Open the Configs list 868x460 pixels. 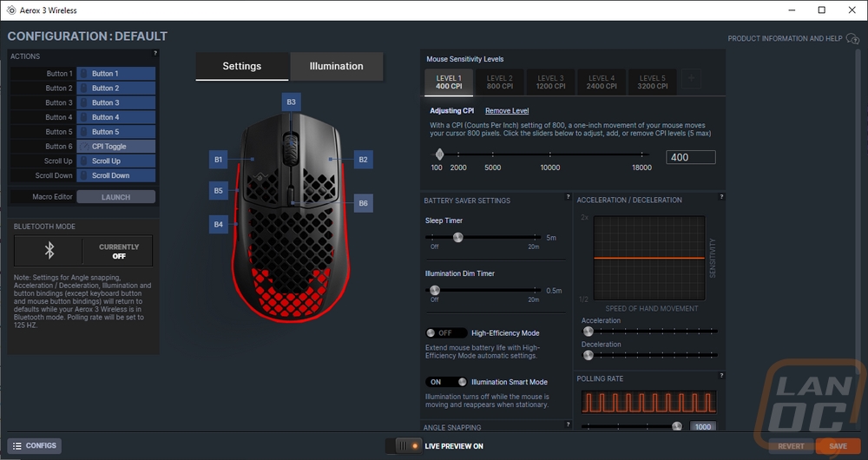pyautogui.click(x=35, y=445)
